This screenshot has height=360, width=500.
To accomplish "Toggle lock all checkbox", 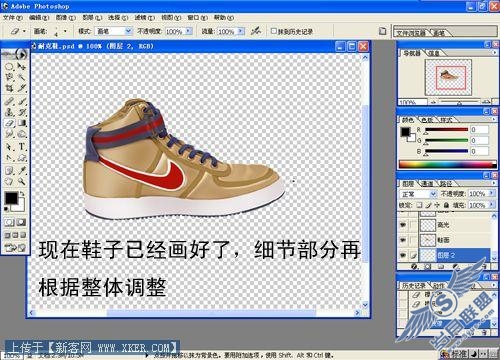I will pyautogui.click(x=446, y=205).
